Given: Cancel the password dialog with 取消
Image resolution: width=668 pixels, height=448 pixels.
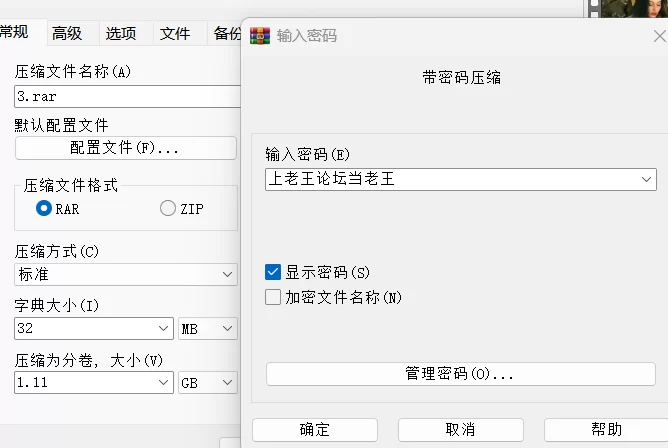Looking at the screenshot, I should pyautogui.click(x=460, y=429).
